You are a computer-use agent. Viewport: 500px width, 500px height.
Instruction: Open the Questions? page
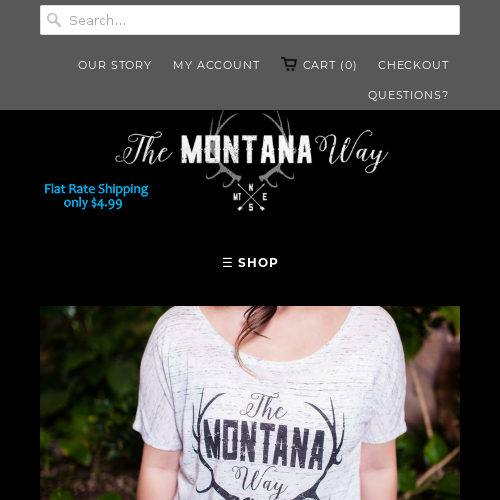(x=408, y=95)
